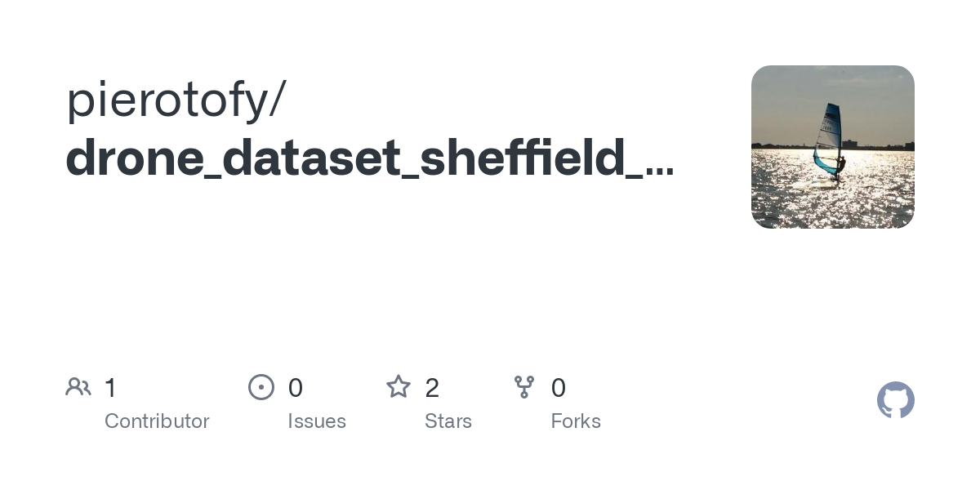
Task: Click the Contributors people icon
Action: tap(78, 387)
